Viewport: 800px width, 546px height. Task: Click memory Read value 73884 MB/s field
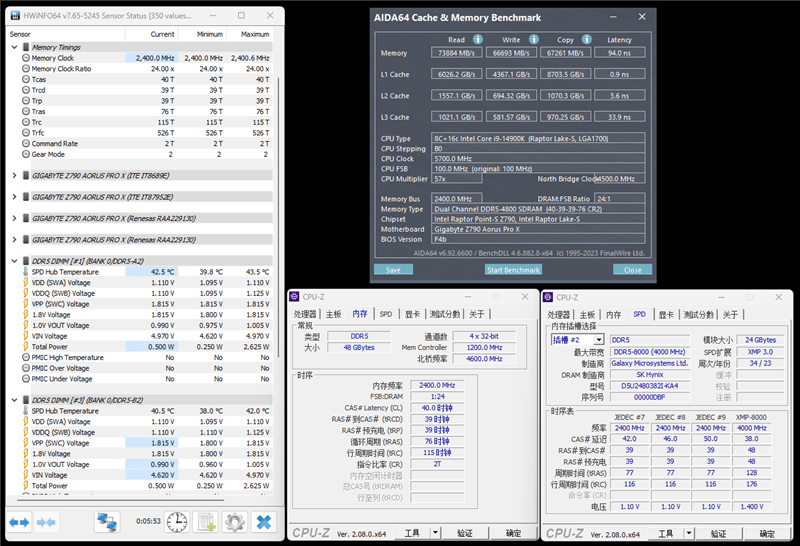click(x=456, y=53)
